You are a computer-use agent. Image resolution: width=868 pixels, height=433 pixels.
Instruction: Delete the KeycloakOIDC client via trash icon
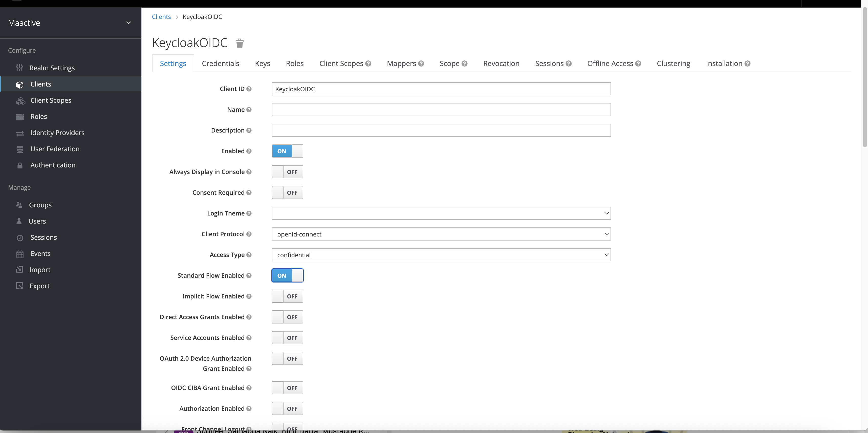(x=240, y=43)
